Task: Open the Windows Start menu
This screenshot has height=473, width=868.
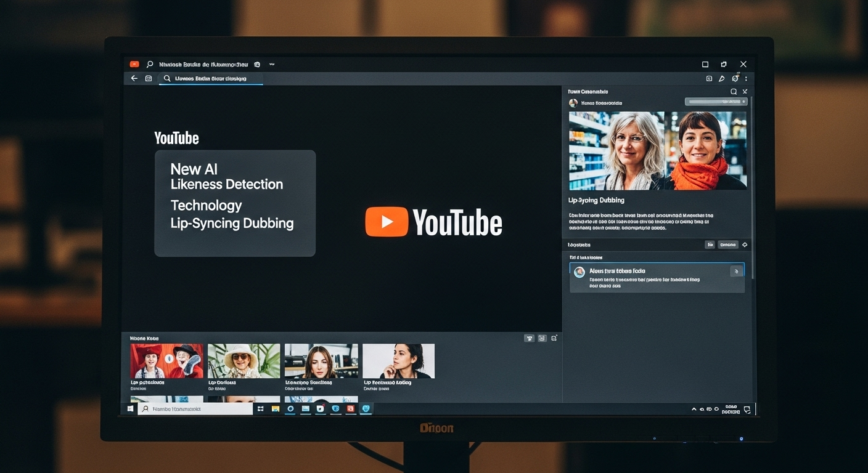Action: click(131, 408)
